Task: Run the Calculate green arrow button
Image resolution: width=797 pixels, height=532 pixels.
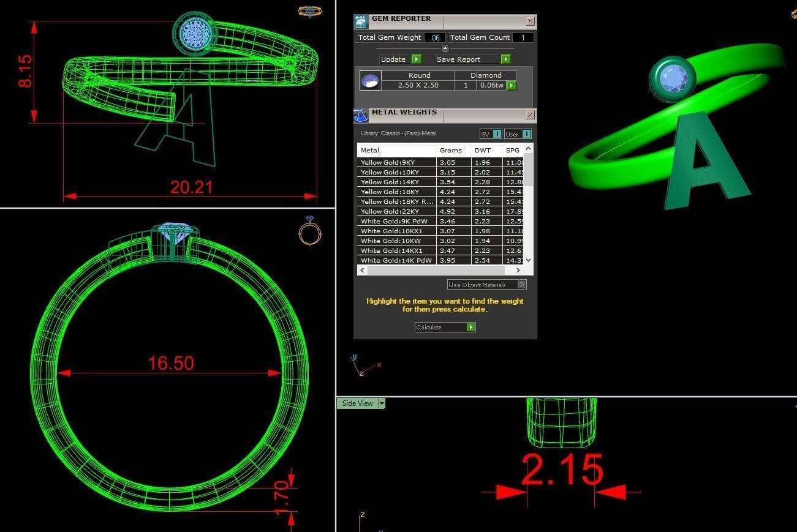Action: pyautogui.click(x=470, y=328)
